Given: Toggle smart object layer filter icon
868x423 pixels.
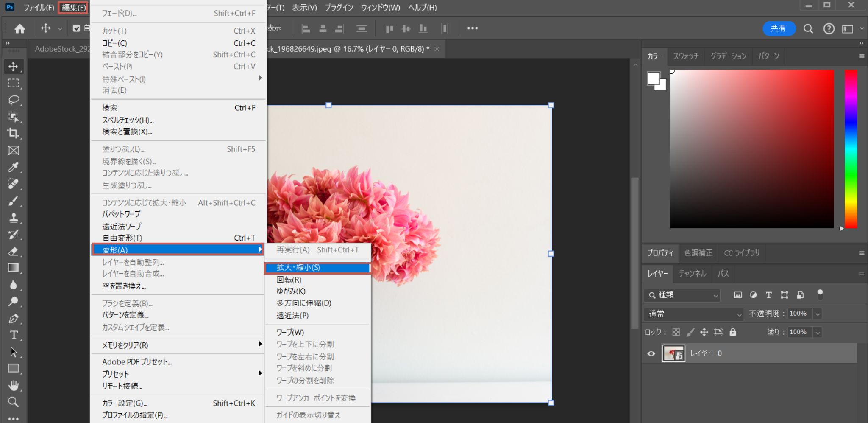Looking at the screenshot, I should click(x=800, y=295).
